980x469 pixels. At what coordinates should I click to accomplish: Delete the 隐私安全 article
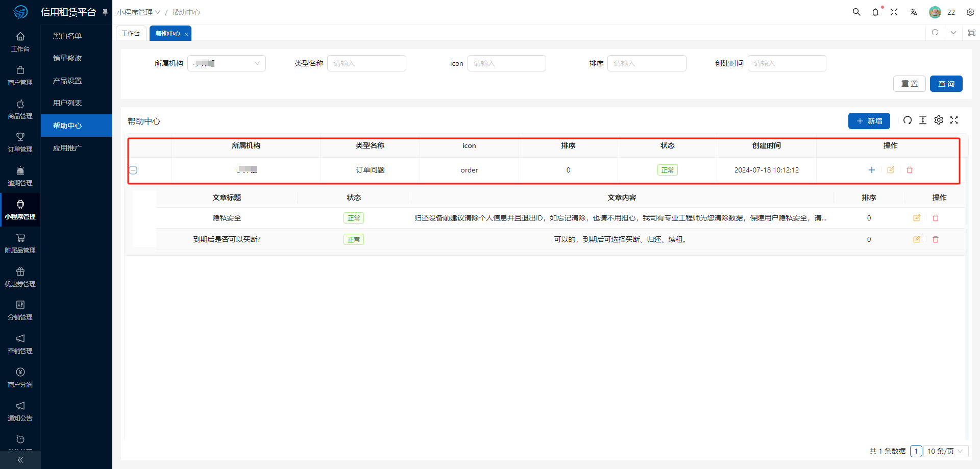tap(936, 218)
